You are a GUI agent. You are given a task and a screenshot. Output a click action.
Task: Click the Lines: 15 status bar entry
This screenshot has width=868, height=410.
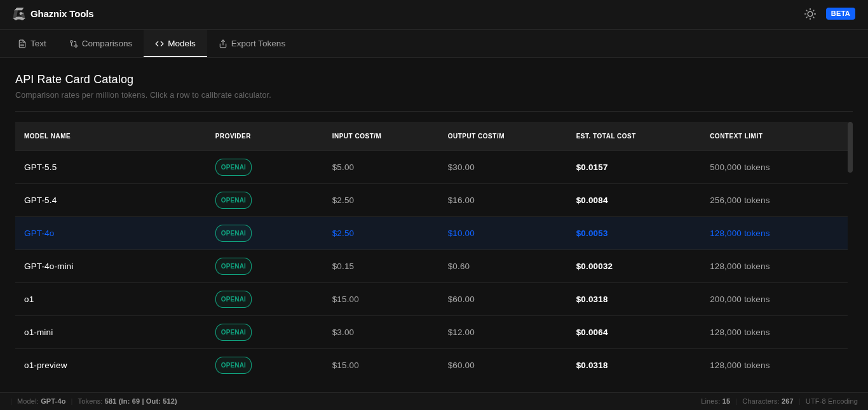coord(715,401)
